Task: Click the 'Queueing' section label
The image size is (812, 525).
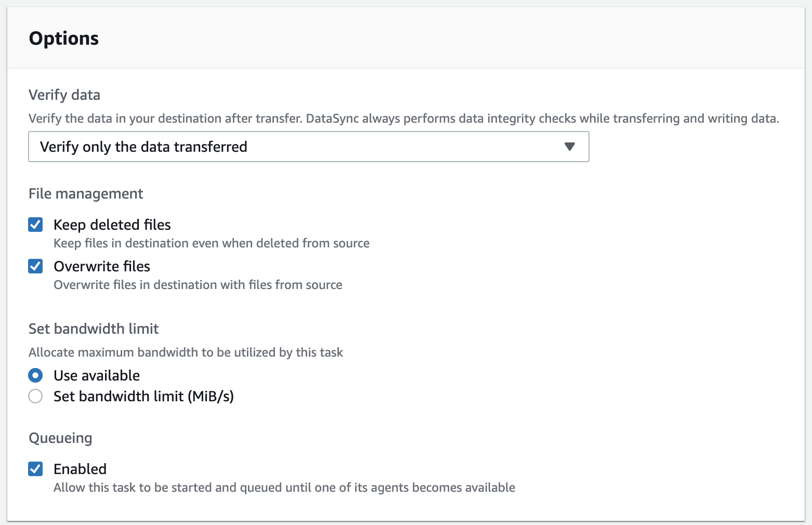Action: (60, 438)
